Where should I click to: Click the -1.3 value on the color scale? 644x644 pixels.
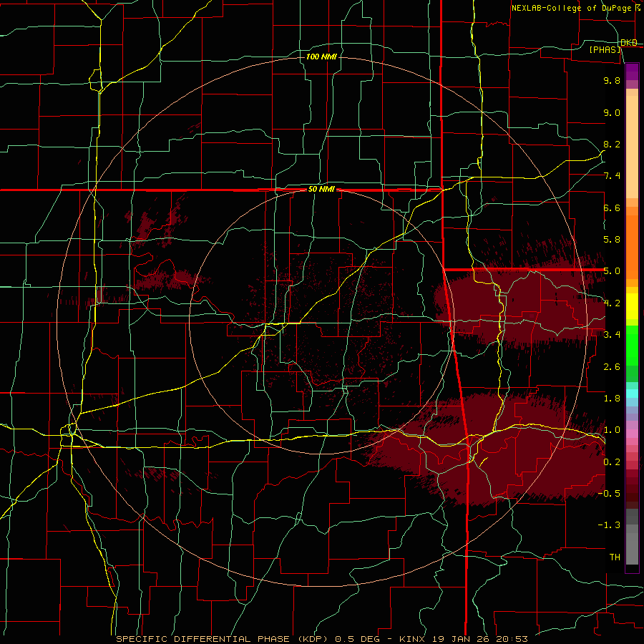tap(609, 525)
